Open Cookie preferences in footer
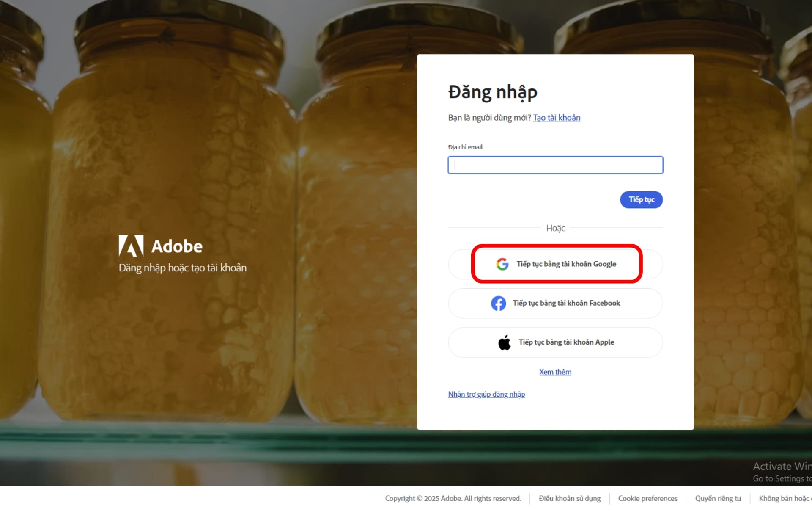Viewport: 812px width, 508px height. coord(647,499)
